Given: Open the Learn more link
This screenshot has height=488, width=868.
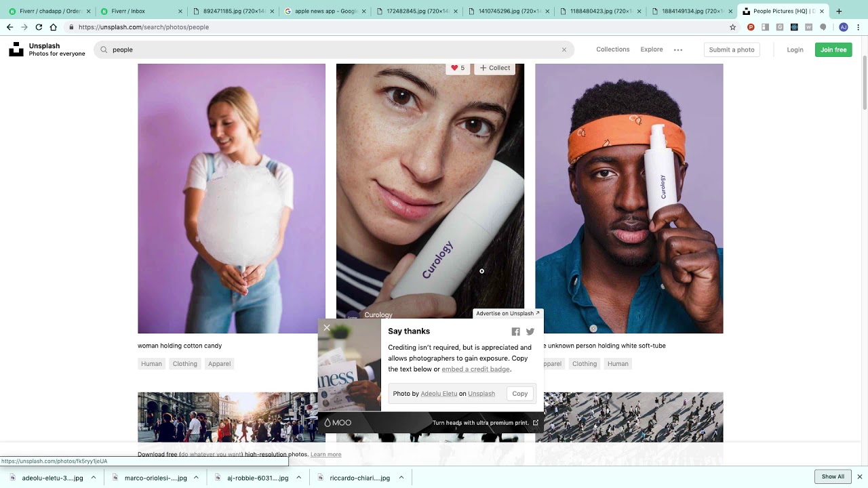Looking at the screenshot, I should (325, 455).
